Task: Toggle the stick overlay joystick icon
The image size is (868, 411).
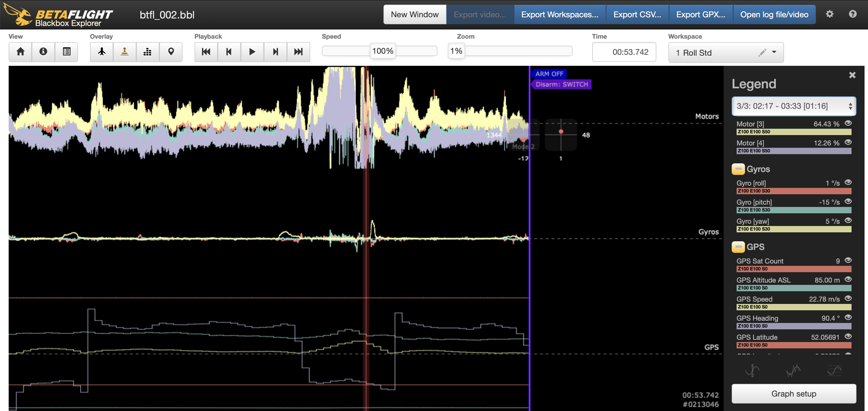Action: click(x=125, y=52)
